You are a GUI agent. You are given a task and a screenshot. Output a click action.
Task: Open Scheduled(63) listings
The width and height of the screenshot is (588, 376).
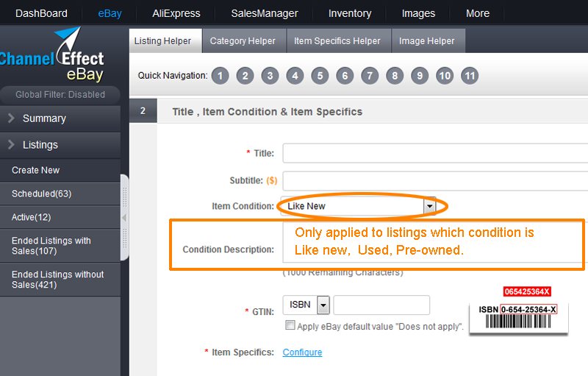[60, 194]
